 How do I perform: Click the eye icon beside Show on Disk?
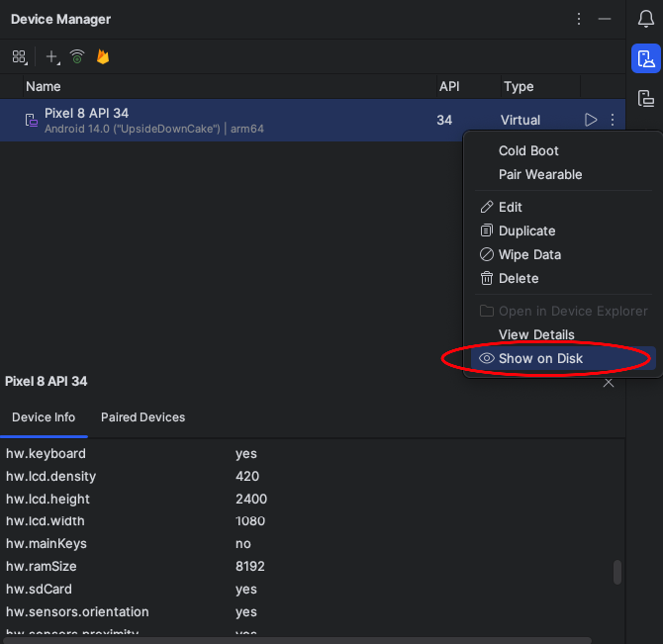(487, 358)
